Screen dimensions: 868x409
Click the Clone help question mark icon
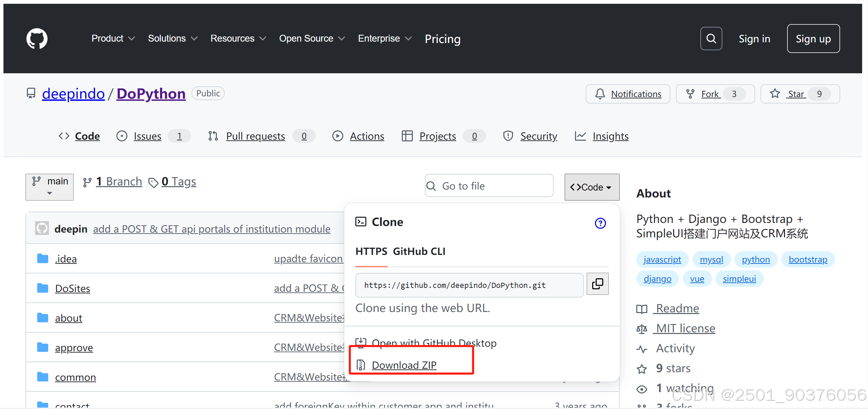[600, 223]
